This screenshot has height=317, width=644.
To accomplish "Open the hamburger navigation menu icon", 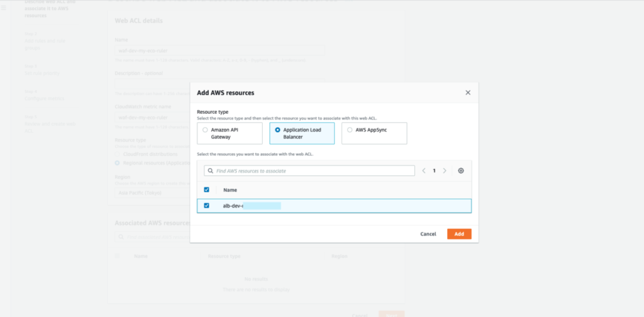I will (x=4, y=8).
